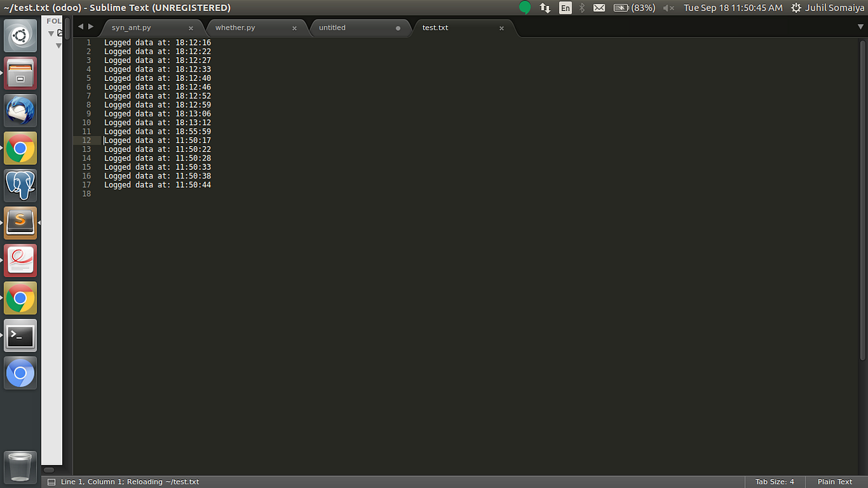Click the status bar panel switcher icon
Image resolution: width=868 pixels, height=488 pixels.
point(51,482)
